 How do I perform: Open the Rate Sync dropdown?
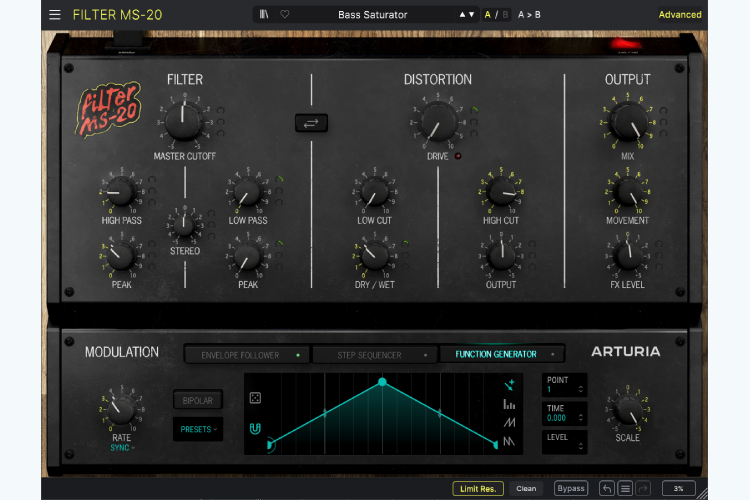tap(122, 448)
